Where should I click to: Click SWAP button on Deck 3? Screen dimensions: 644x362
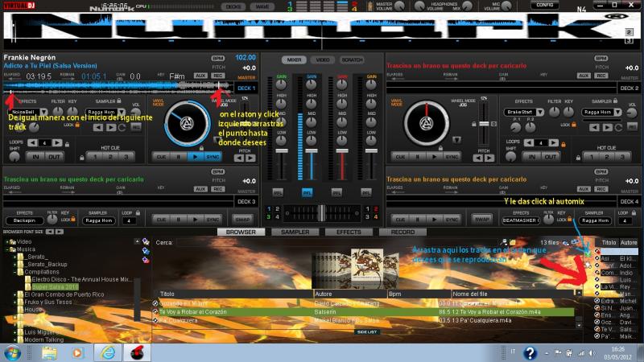(243, 220)
